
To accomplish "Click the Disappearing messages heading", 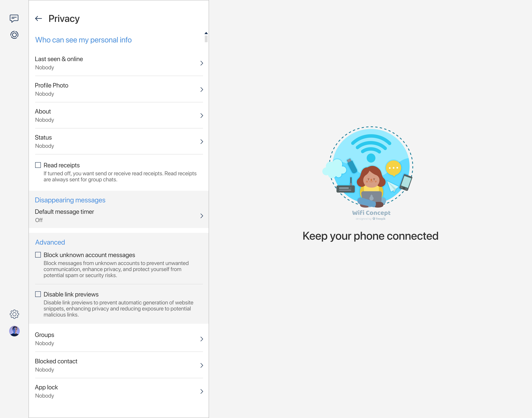I will point(70,200).
